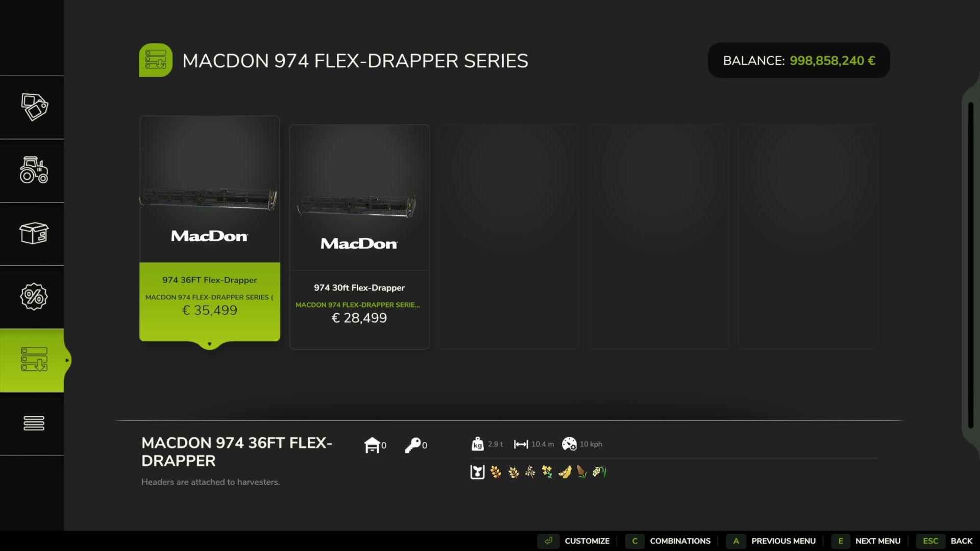Open the hamburger list menu in sidebar

(34, 423)
